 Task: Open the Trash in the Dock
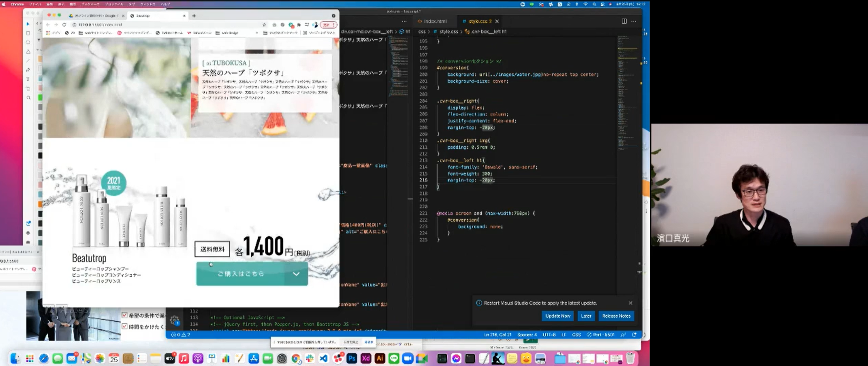pos(630,359)
